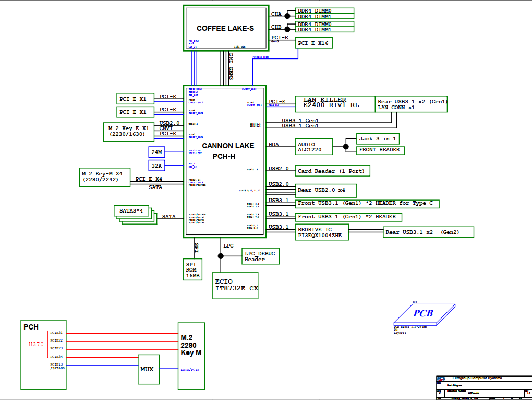Select the PCI-E X4 line label
This screenshot has height=400, width=532.
click(x=149, y=179)
